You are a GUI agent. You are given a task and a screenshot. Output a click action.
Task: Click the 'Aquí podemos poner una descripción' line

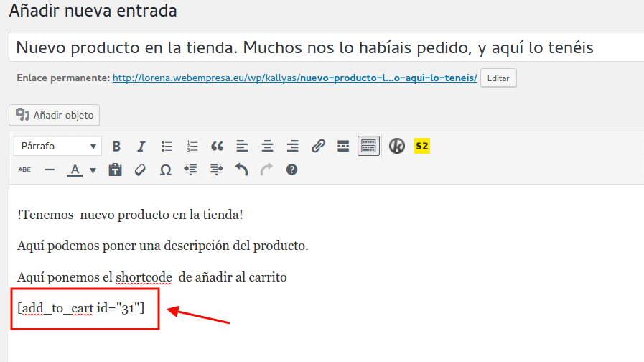[163, 246]
